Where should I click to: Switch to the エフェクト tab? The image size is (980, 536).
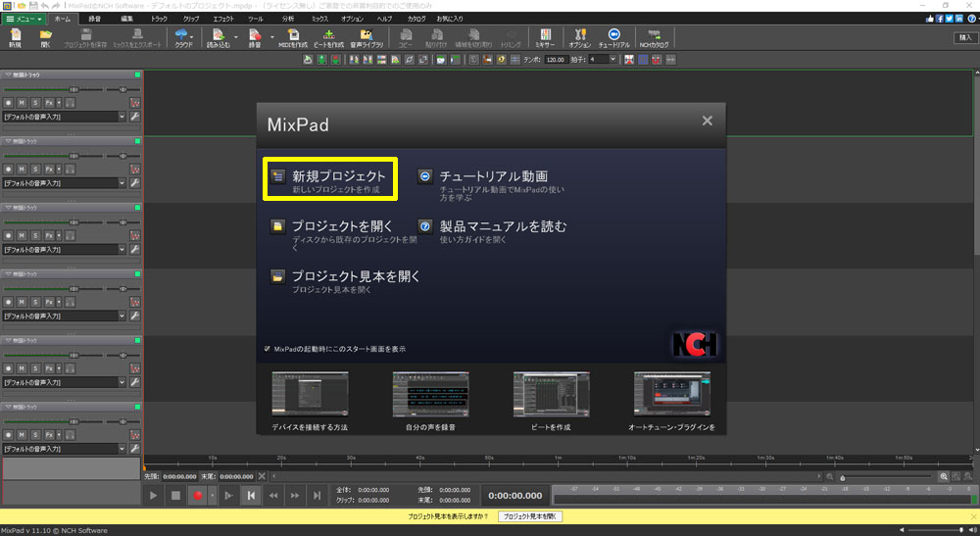[x=223, y=19]
